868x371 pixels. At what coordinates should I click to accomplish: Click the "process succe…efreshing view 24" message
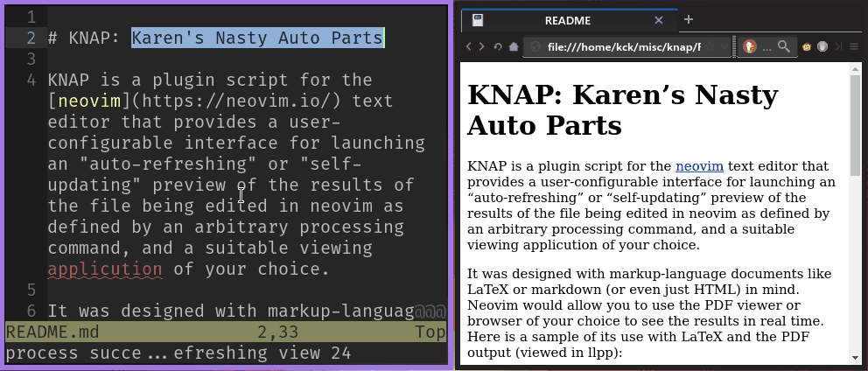point(178,353)
